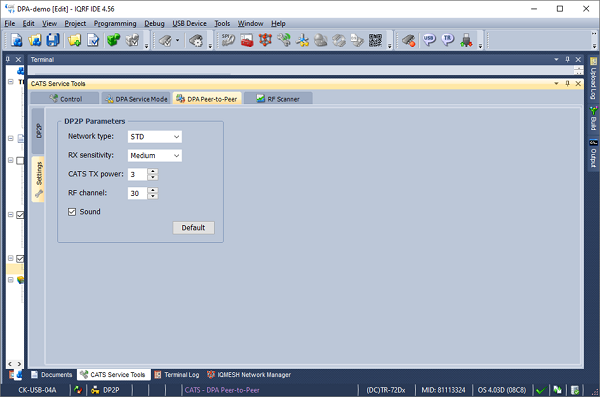Click the green puzzle piece build icon

114,40
